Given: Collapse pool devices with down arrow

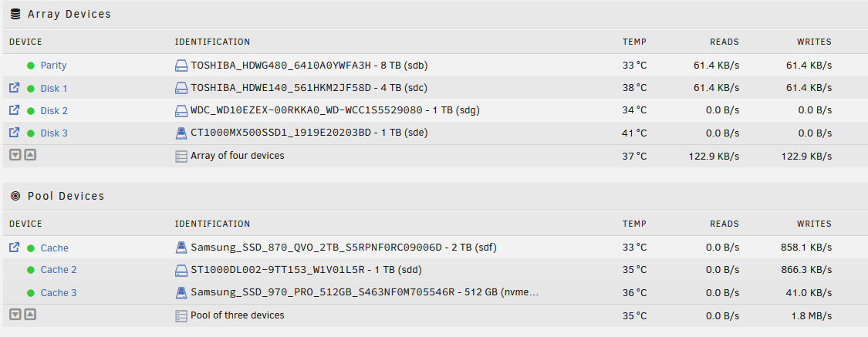Looking at the screenshot, I should (x=15, y=315).
